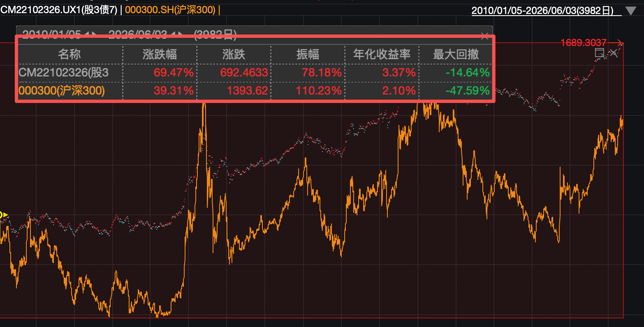644x327 pixels.
Task: Select the CM22102326(股3 row name
Action: click(x=64, y=73)
